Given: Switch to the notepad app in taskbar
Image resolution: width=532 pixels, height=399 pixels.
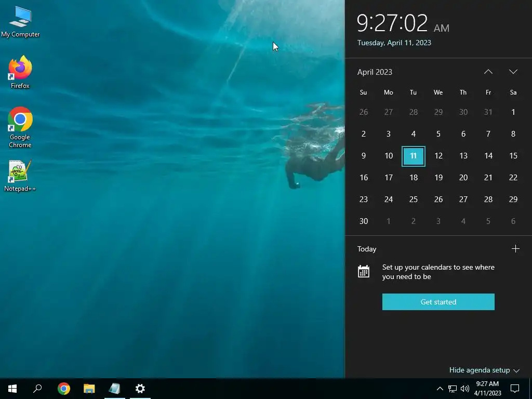Looking at the screenshot, I should coord(115,389).
